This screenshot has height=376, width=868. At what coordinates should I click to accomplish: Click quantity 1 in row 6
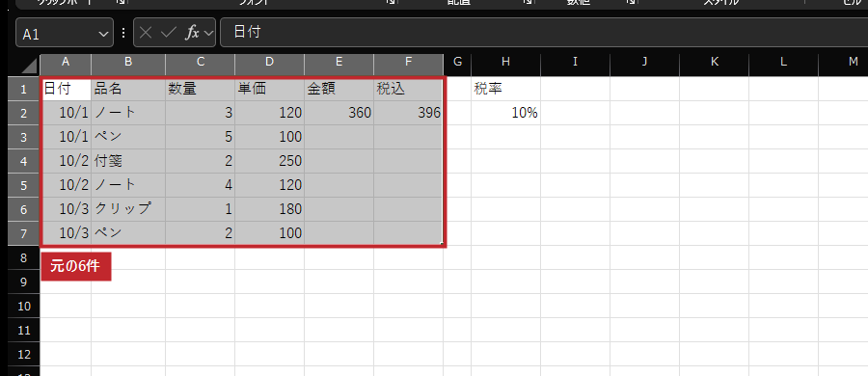pos(201,209)
